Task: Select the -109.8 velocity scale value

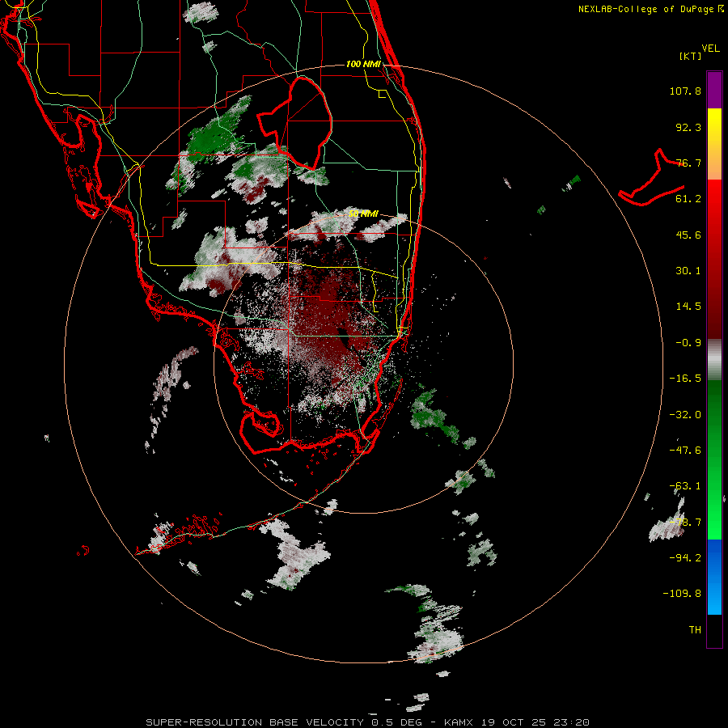Action: [x=682, y=594]
